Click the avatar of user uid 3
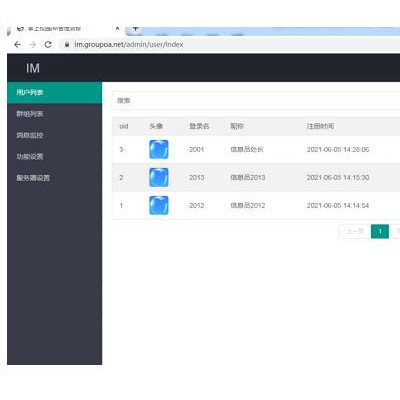This screenshot has width=400, height=400. click(x=159, y=149)
